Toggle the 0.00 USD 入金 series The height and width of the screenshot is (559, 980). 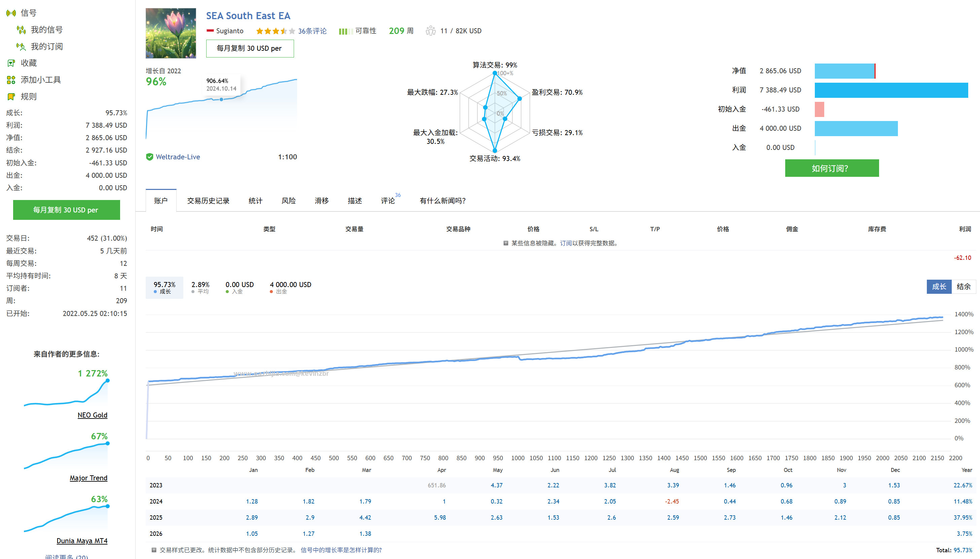tap(239, 287)
